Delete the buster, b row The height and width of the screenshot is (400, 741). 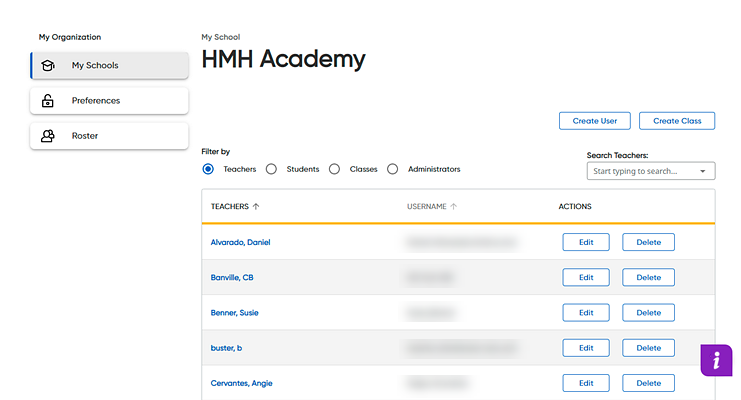(x=648, y=348)
